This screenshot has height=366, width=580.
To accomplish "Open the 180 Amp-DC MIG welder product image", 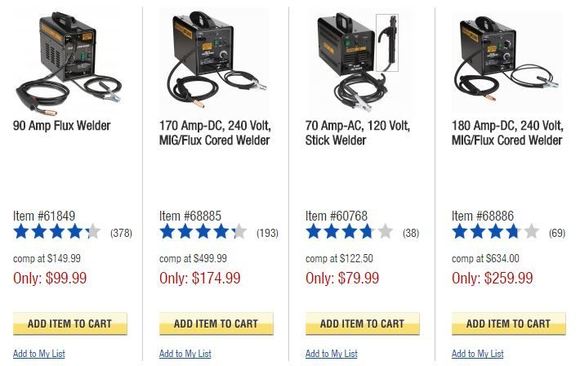I will point(507,61).
